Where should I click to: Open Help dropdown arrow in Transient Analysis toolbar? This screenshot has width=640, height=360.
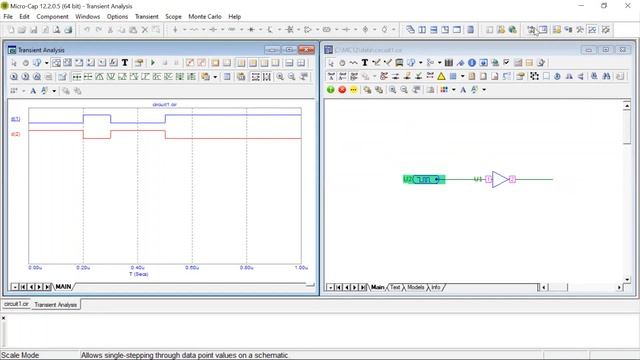[47, 63]
